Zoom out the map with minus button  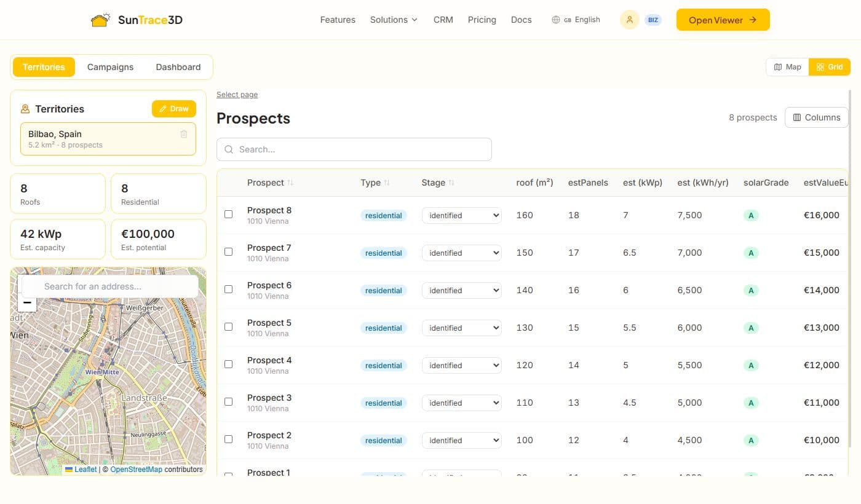pos(27,303)
